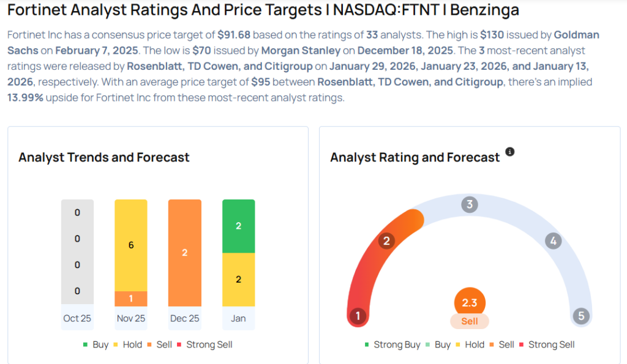Viewport: 627px width, 364px height.
Task: Click the Jan axis label
Action: (x=238, y=318)
